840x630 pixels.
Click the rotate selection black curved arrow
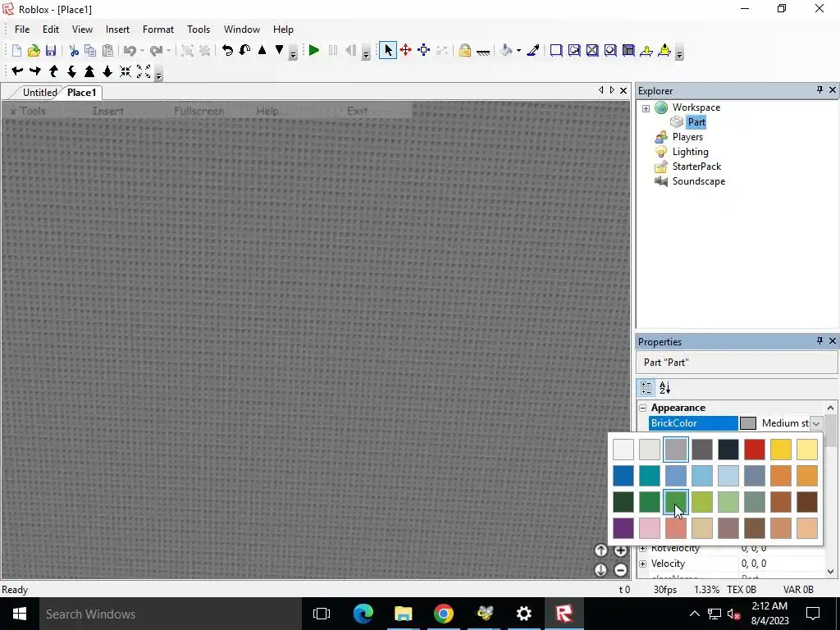pyautogui.click(x=228, y=50)
